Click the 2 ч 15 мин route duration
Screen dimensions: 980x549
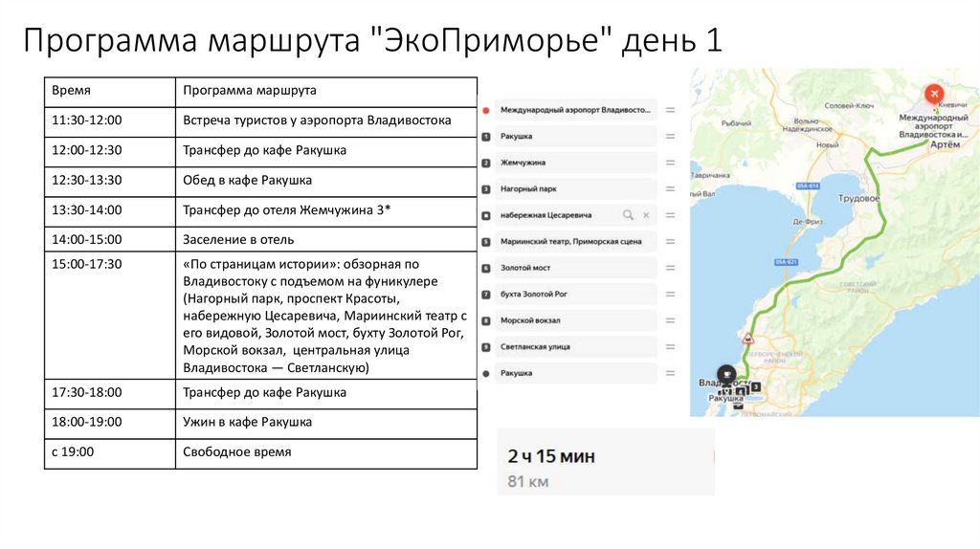tap(550, 456)
